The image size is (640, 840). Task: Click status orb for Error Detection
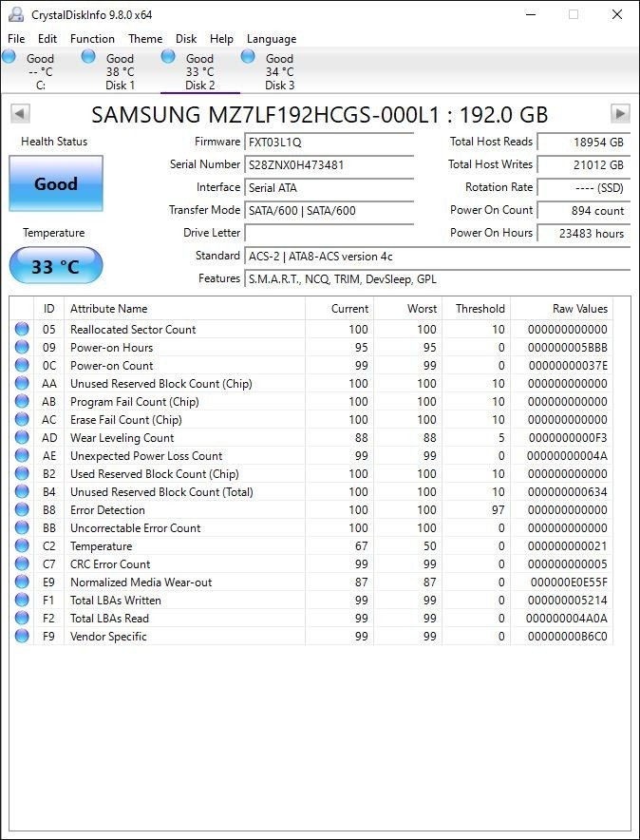pos(22,509)
